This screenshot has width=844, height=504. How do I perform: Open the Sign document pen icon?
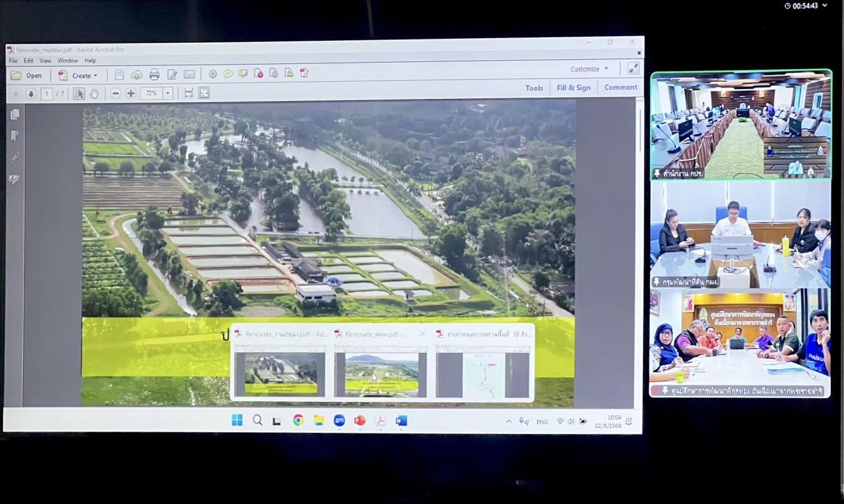coord(171,74)
